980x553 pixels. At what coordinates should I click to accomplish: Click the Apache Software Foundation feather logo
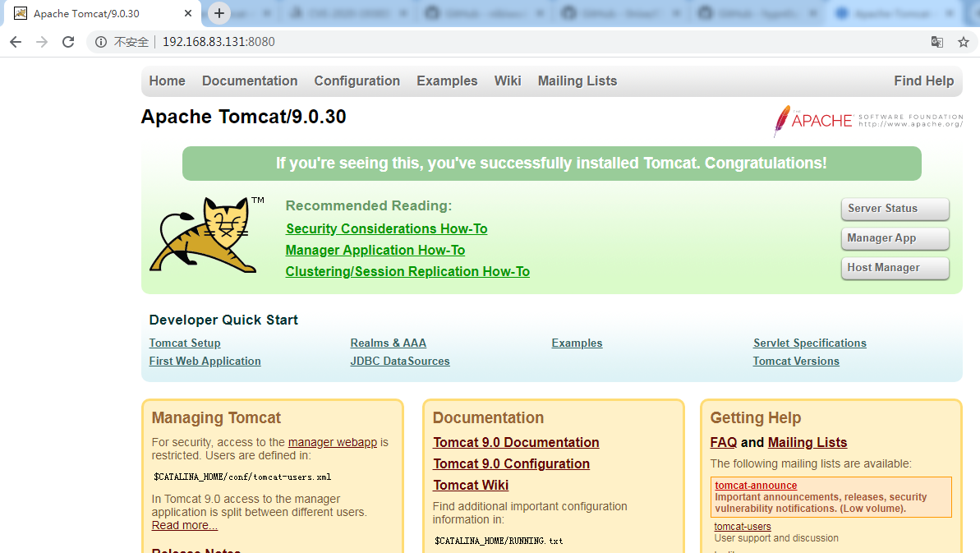[x=867, y=121]
